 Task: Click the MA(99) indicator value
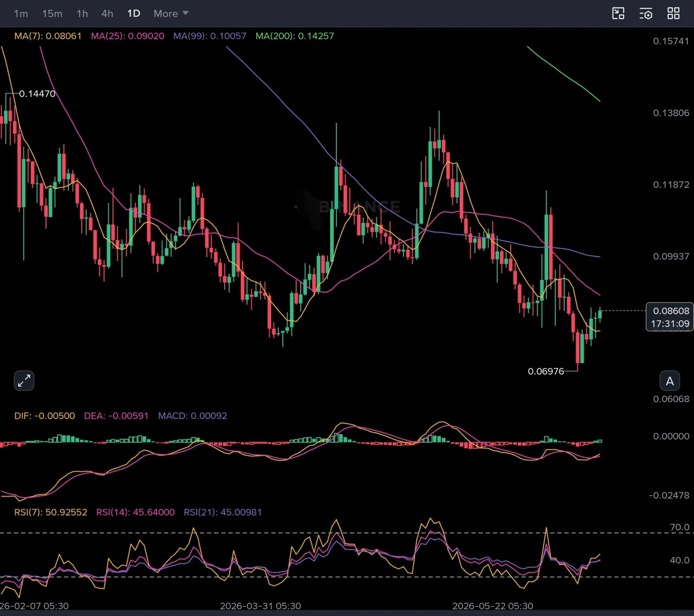click(x=210, y=36)
